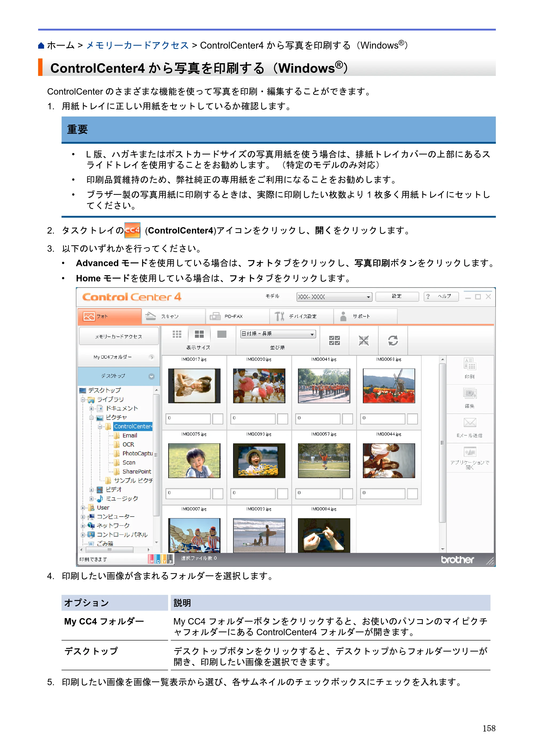Screen dimensions: 534x756
Task: Check the checkbox under IMG0017.jpg
Action: tap(218, 419)
